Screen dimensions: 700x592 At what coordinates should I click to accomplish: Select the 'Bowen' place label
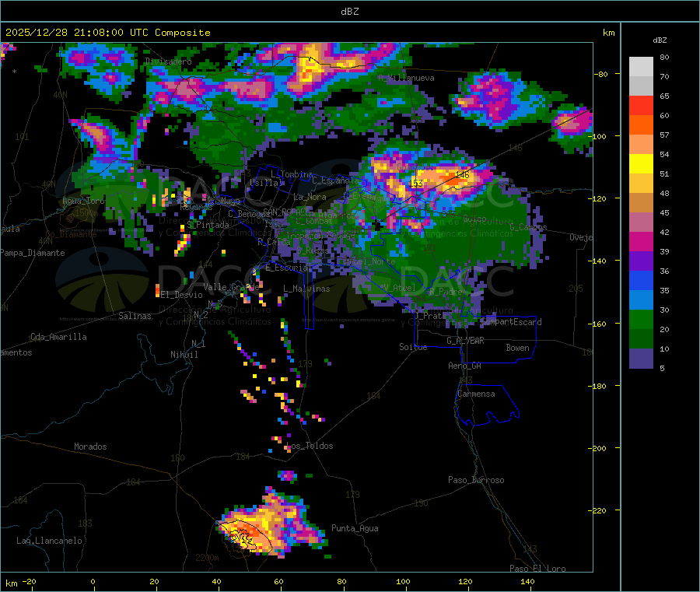point(517,348)
